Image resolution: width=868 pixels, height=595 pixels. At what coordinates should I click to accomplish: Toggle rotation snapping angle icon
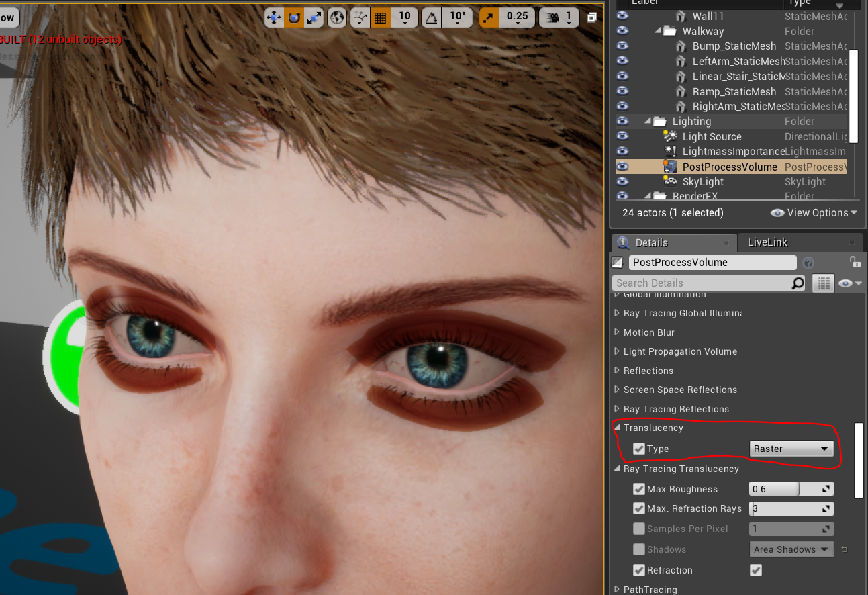click(x=432, y=17)
